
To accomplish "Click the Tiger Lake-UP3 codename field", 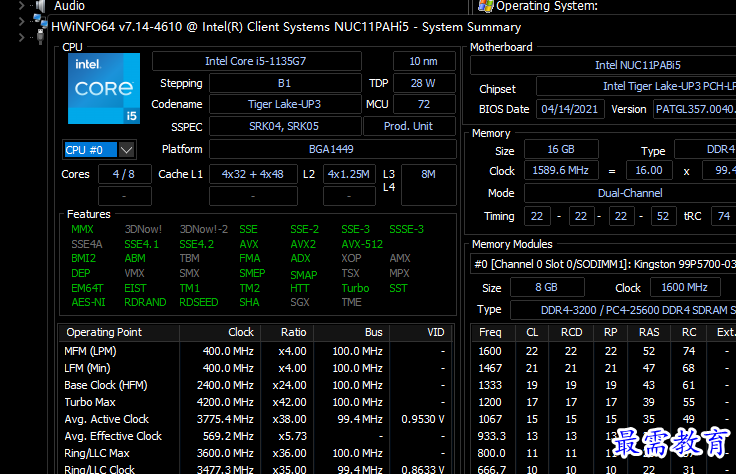I will click(x=284, y=104).
